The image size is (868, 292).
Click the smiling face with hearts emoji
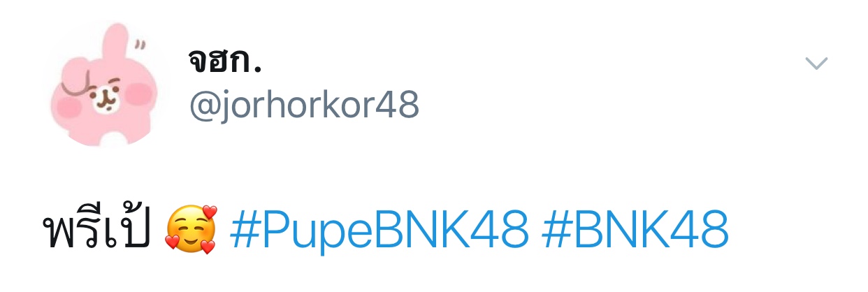(x=191, y=230)
